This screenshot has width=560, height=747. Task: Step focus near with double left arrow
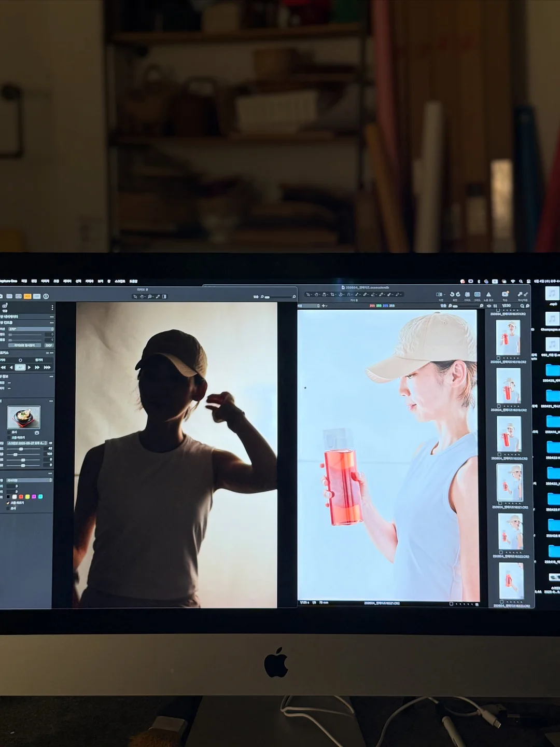coord(3,367)
